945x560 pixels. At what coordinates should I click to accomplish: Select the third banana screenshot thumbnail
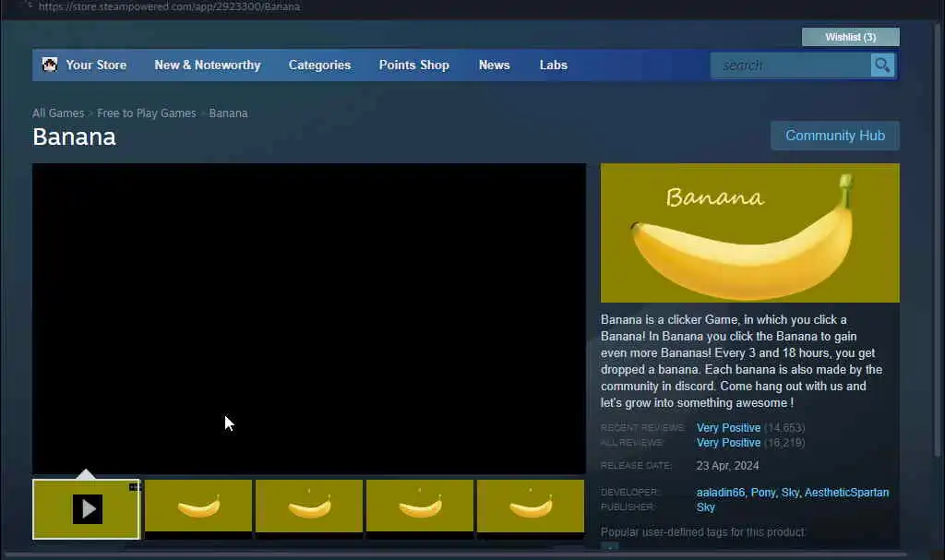(x=309, y=506)
